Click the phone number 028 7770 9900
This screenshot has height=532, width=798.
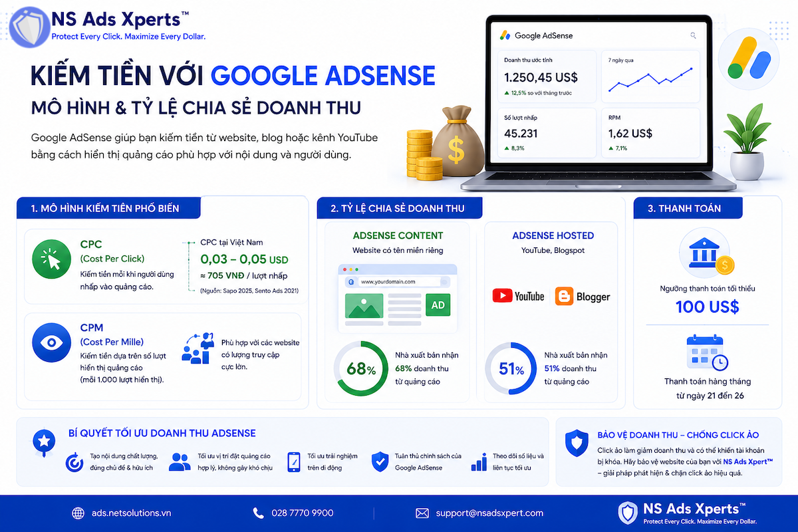tap(303, 513)
